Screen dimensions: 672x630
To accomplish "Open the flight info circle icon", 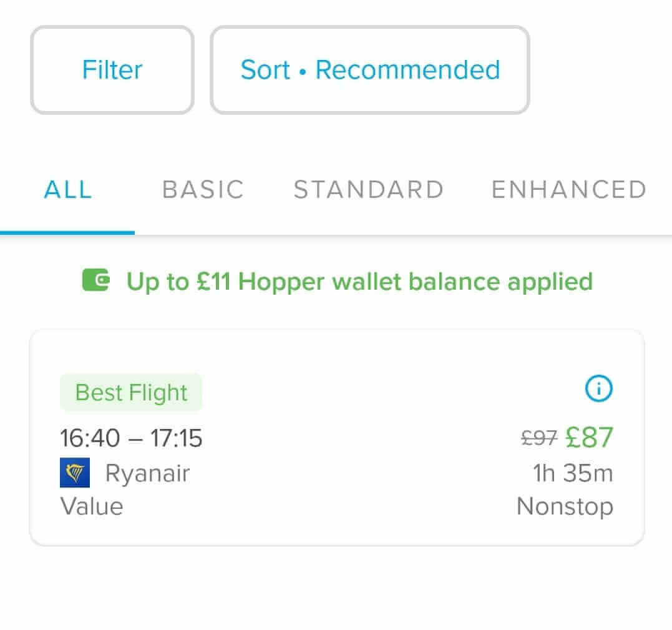I will (x=599, y=390).
